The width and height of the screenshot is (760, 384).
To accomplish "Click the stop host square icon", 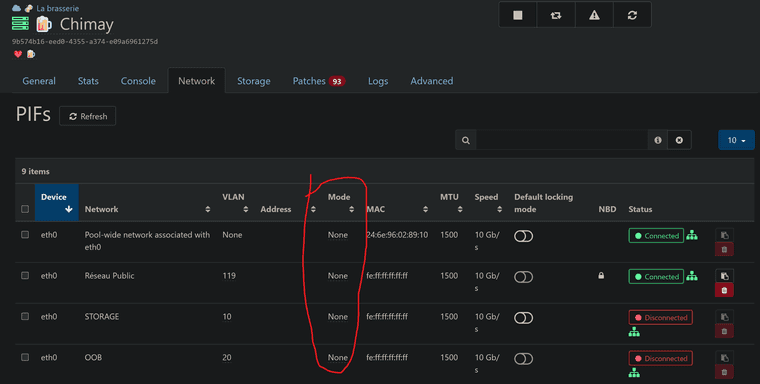I will coord(518,15).
